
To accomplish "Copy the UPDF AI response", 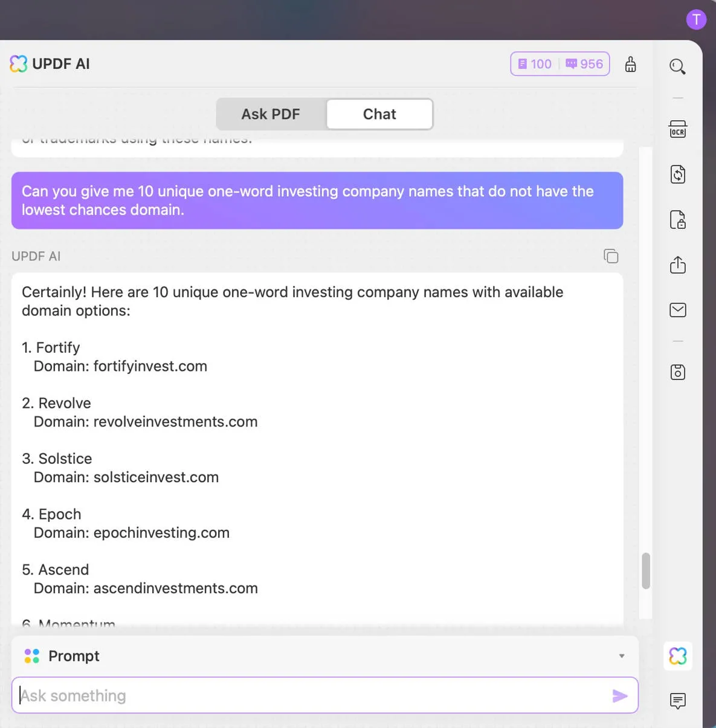I will pyautogui.click(x=611, y=256).
